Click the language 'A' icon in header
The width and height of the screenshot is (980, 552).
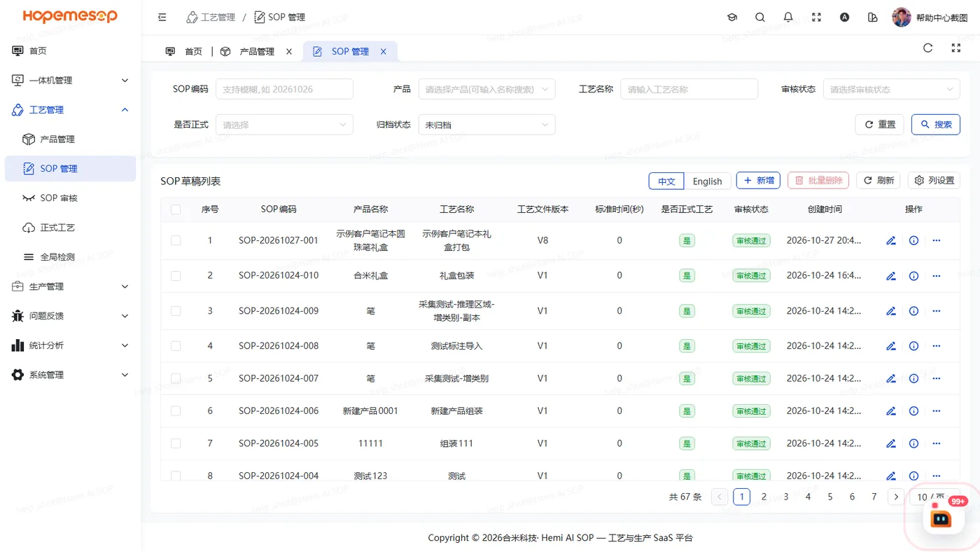(844, 18)
